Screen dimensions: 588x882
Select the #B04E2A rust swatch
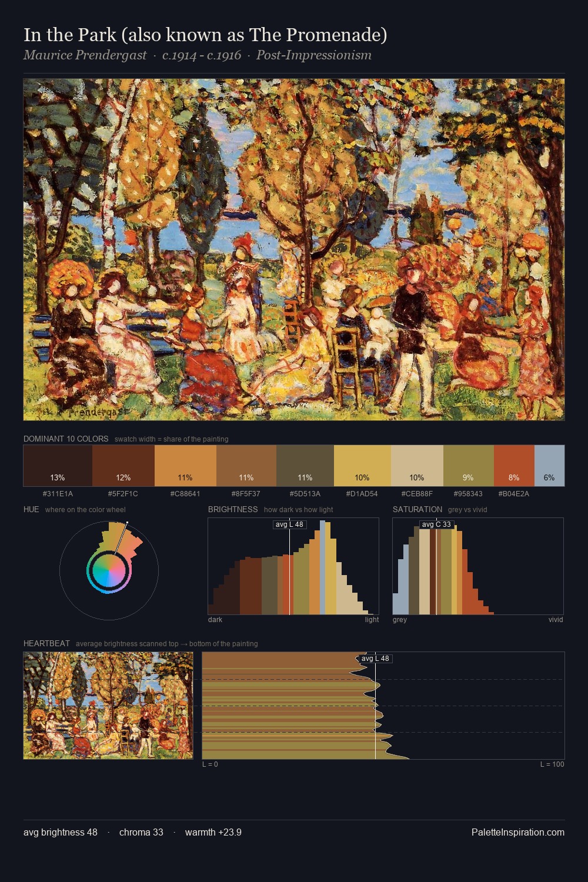click(x=514, y=466)
